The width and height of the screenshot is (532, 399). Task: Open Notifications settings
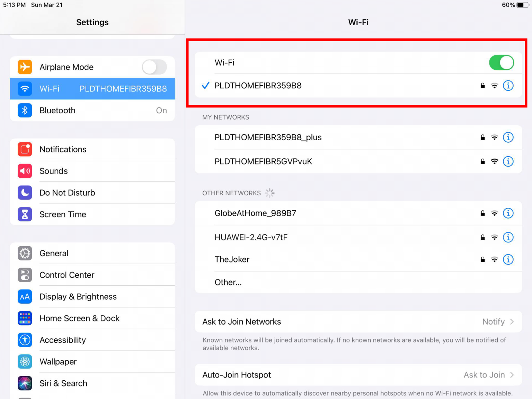click(63, 149)
